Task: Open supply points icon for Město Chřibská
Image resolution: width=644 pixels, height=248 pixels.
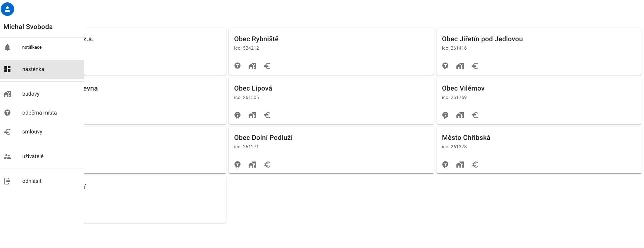Action: pyautogui.click(x=445, y=165)
